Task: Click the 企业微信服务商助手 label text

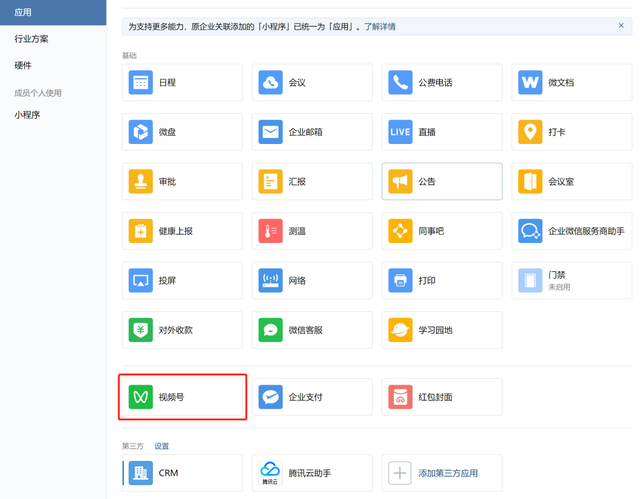Action: (x=586, y=231)
